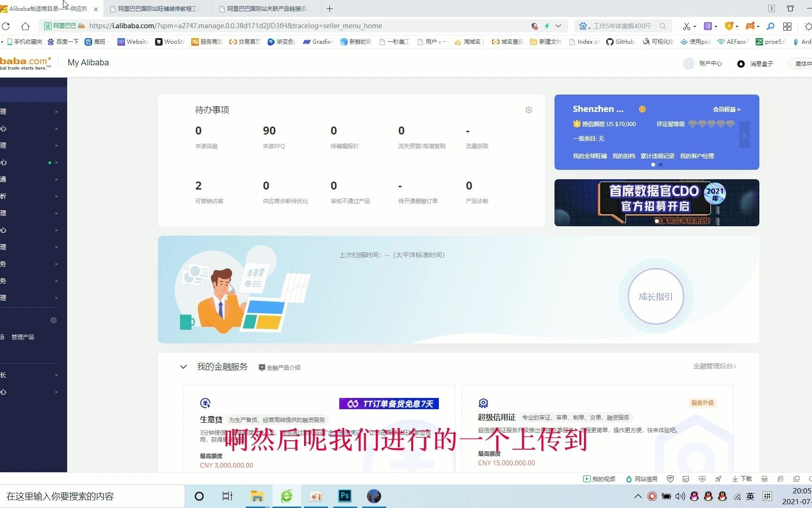Click the 成长指引 circle button
The height and width of the screenshot is (508, 812).
[656, 296]
